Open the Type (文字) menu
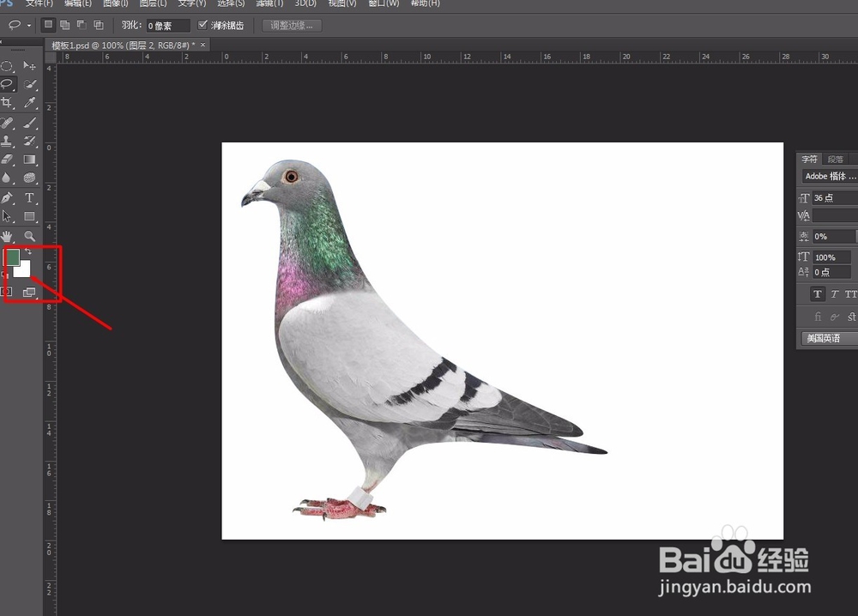Screen dimensions: 858x616 point(192,3)
